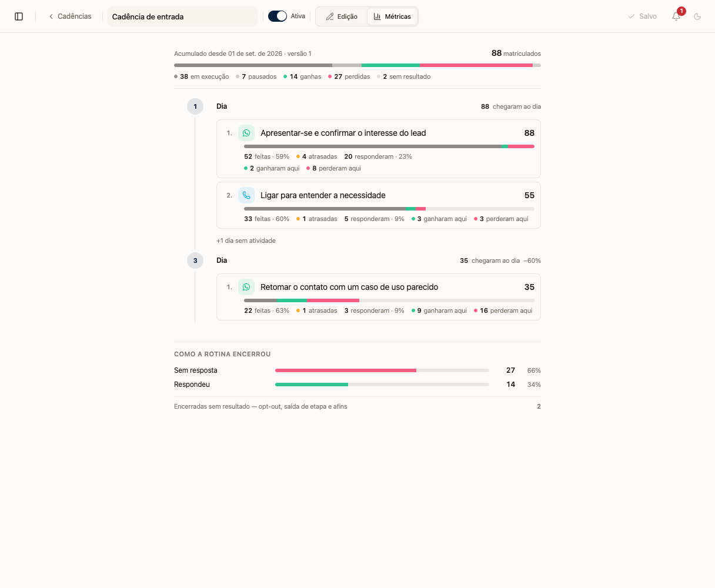Switch to the Métricas tab
The height and width of the screenshot is (588, 715).
click(x=392, y=16)
